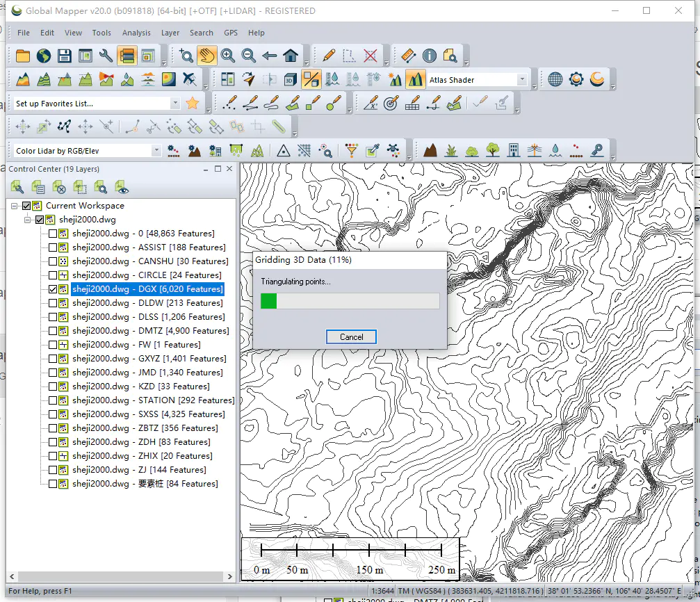Image resolution: width=700 pixels, height=602 pixels.
Task: Enable the DMTZ layer checkbox
Action: click(53, 331)
